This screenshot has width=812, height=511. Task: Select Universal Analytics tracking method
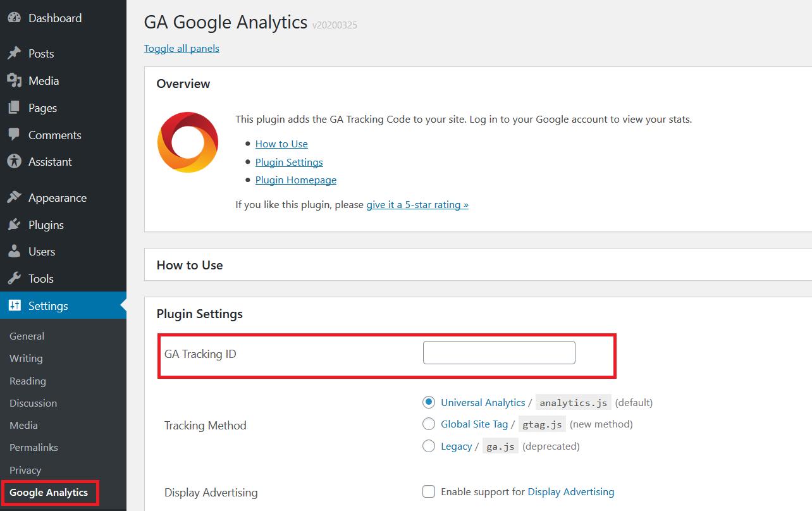[429, 402]
